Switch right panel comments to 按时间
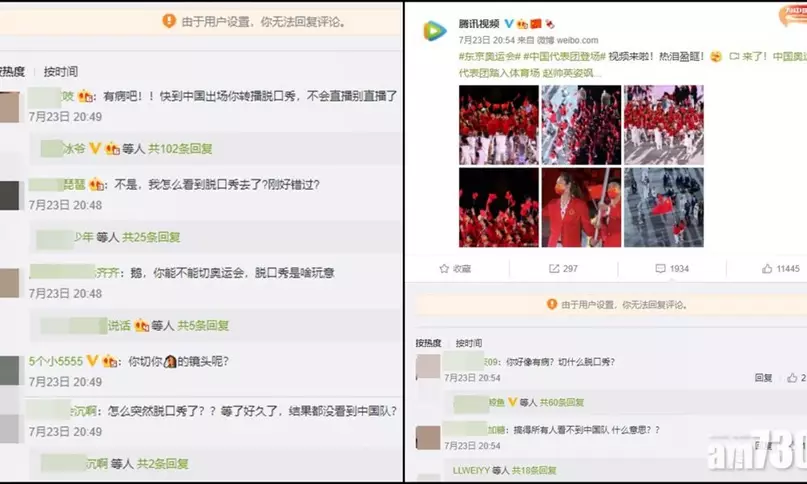807x484 pixels. click(x=468, y=343)
